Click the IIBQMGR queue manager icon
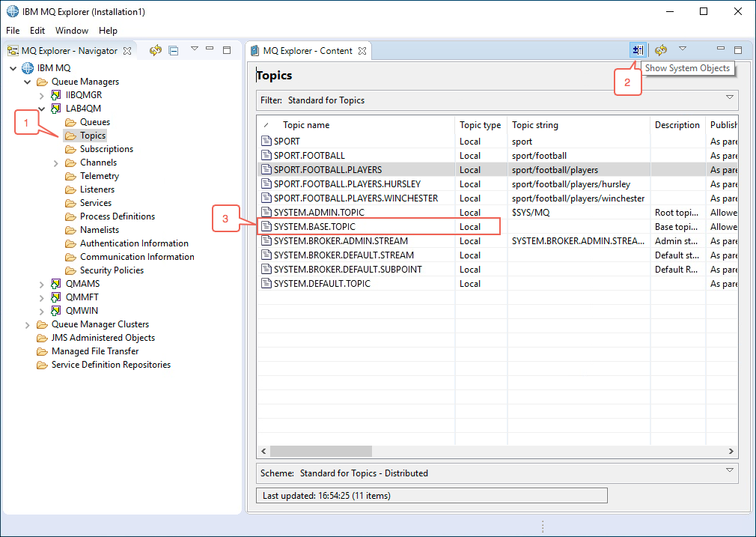756x537 pixels. click(x=56, y=95)
